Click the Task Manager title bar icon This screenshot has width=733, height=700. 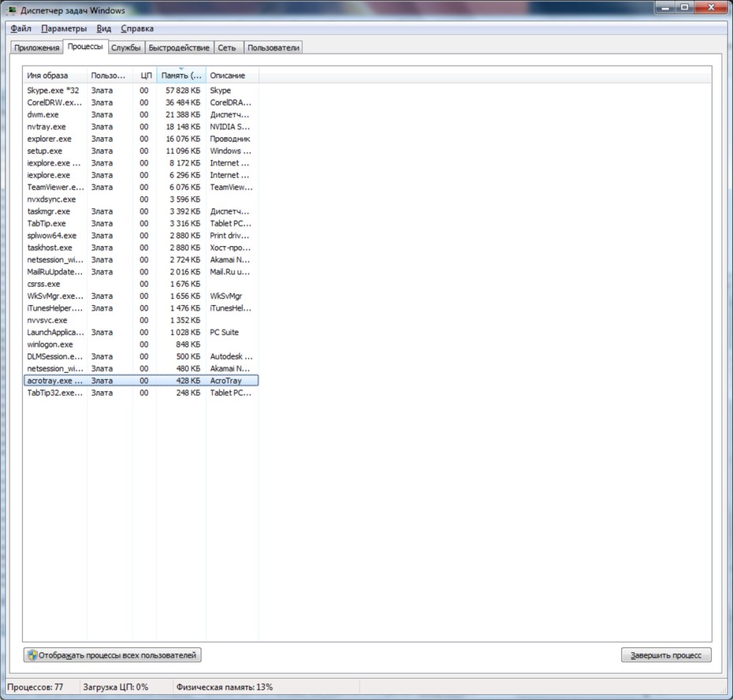(11, 9)
